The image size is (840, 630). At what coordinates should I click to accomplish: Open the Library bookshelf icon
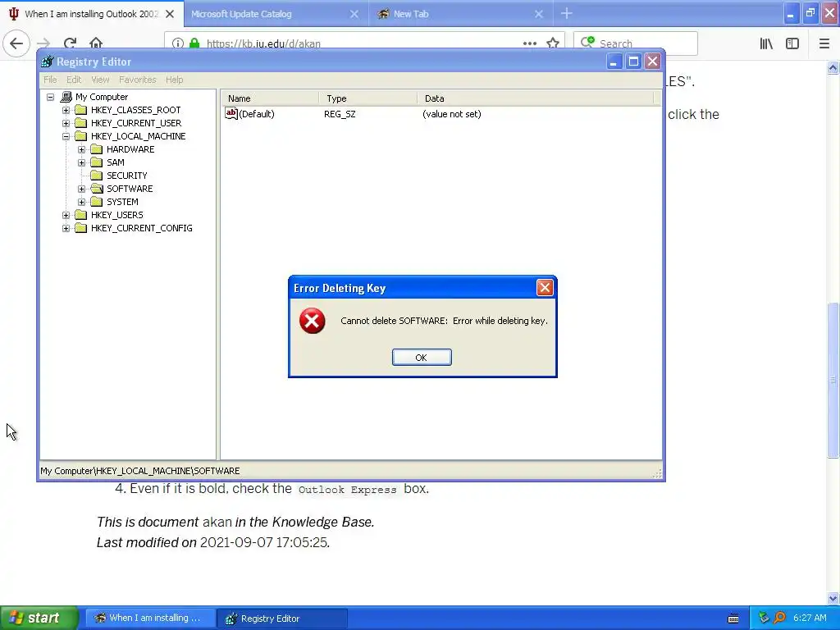pos(766,43)
